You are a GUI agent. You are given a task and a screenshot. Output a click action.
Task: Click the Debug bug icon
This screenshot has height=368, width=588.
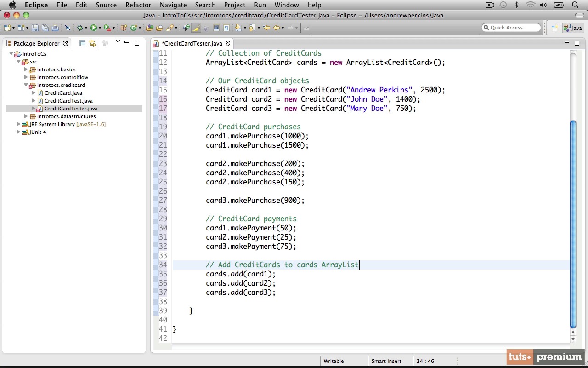(80, 28)
